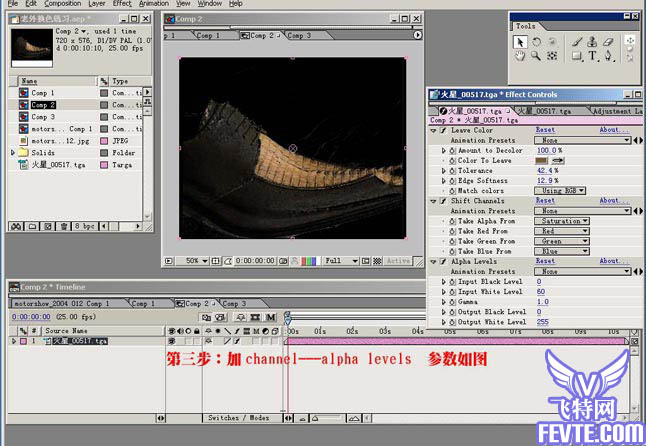Toggle stopwatch for Tolerance
The image size is (646, 446).
[452, 171]
